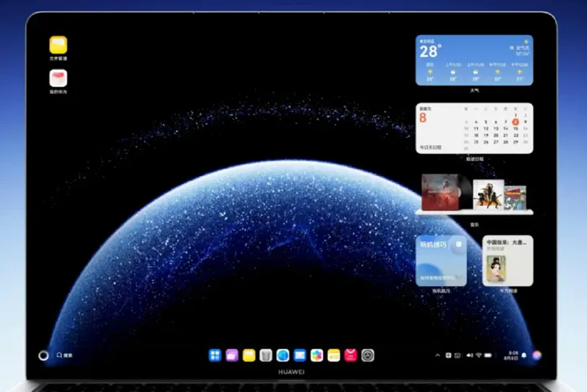587x392 pixels.
Task: Click the search box in the taskbar
Action: [x=65, y=355]
